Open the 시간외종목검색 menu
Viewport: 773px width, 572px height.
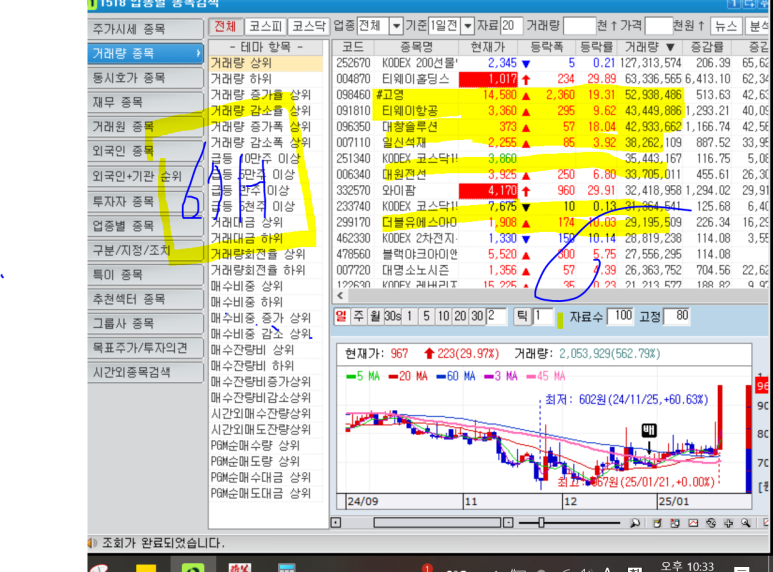145,372
